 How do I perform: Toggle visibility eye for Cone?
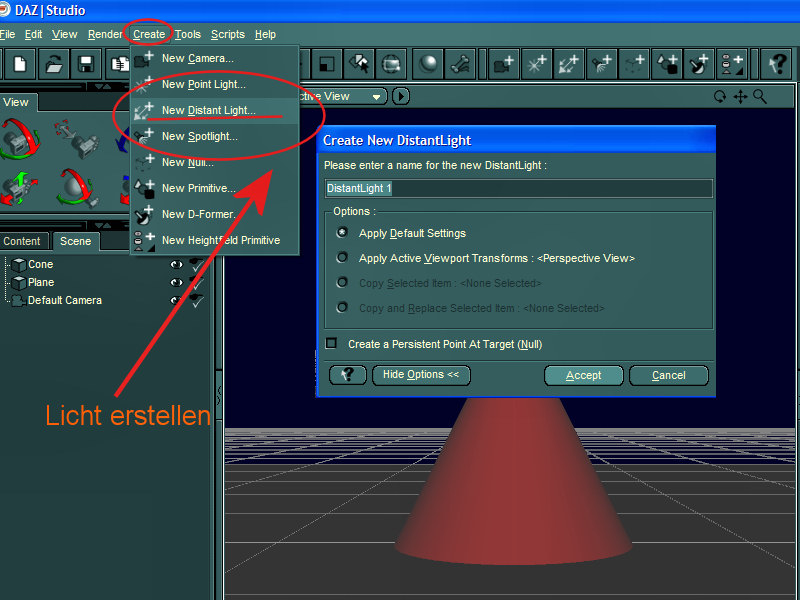coord(177,264)
